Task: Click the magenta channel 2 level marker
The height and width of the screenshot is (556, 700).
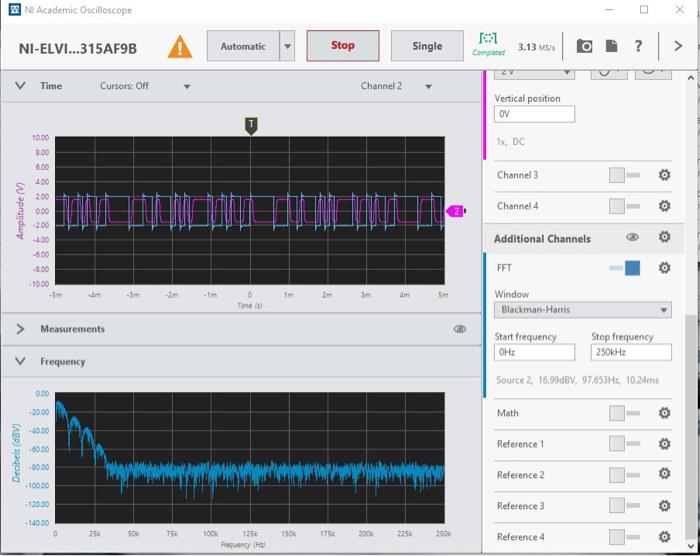Action: click(x=456, y=211)
